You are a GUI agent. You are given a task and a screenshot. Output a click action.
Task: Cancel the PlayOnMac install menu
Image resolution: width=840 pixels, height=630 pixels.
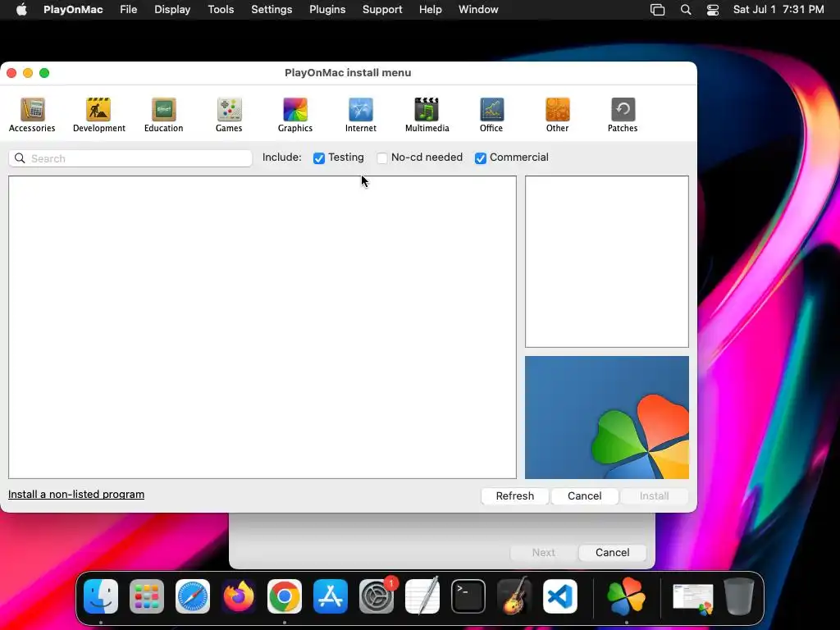[x=584, y=496]
